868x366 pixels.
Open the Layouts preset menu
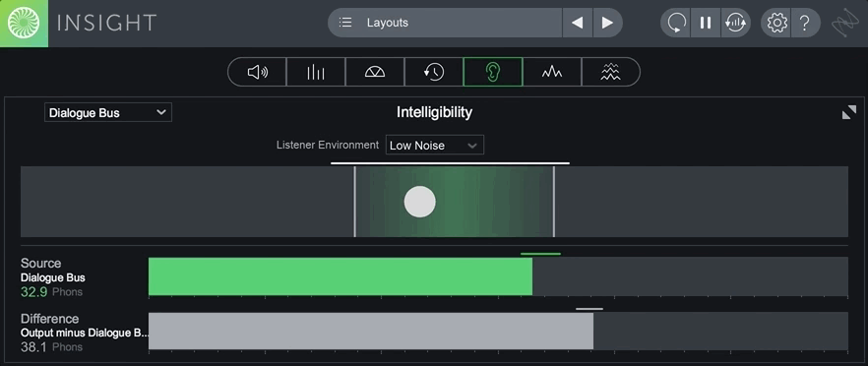click(x=445, y=23)
